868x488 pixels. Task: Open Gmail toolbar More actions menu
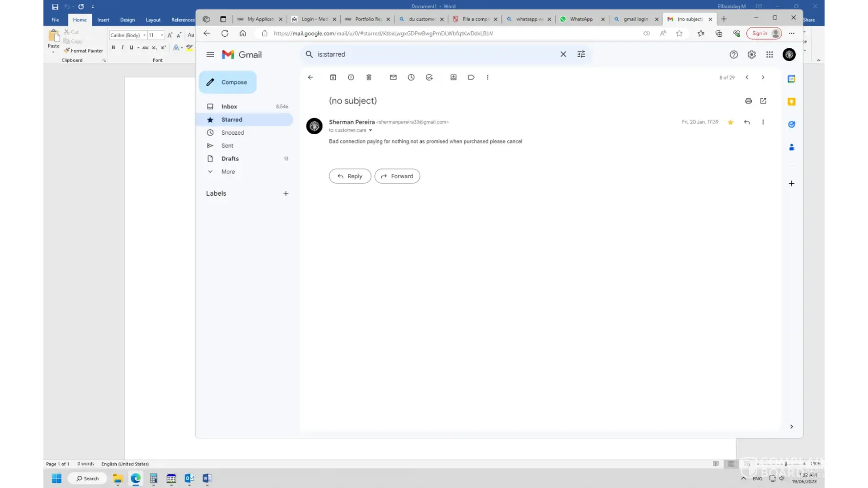pos(488,77)
